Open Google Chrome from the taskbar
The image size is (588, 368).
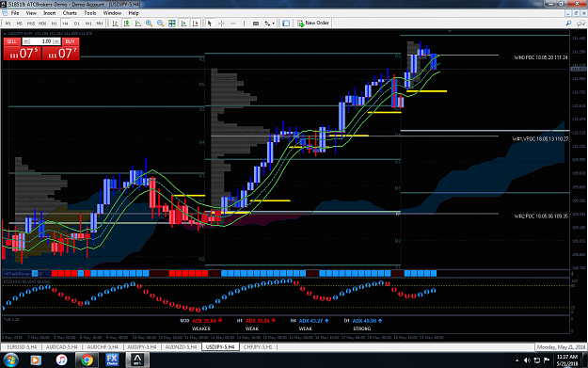(x=87, y=360)
